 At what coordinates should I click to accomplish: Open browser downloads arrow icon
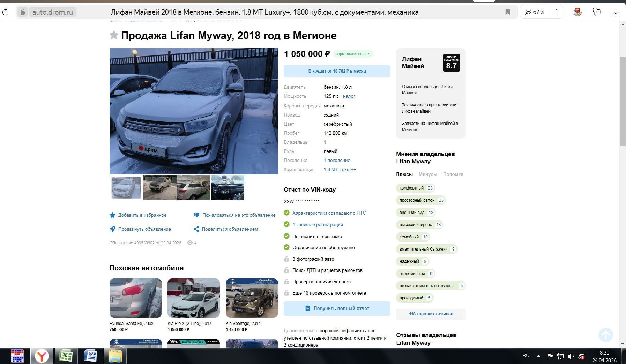point(616,12)
